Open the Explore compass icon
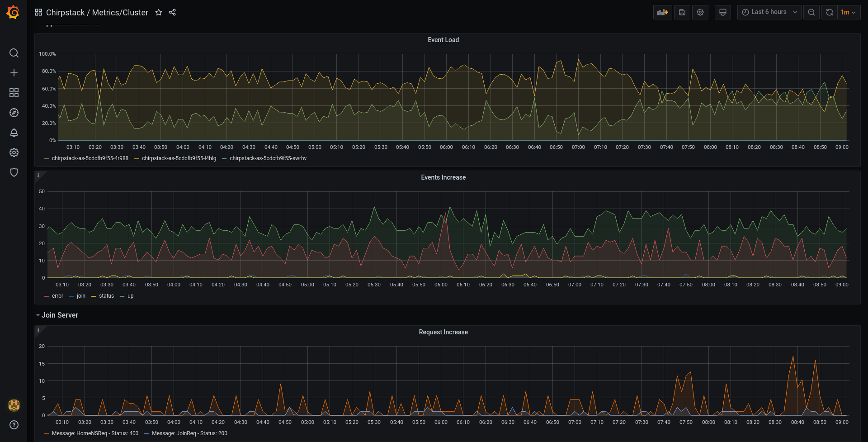The image size is (868, 442). pos(14,113)
